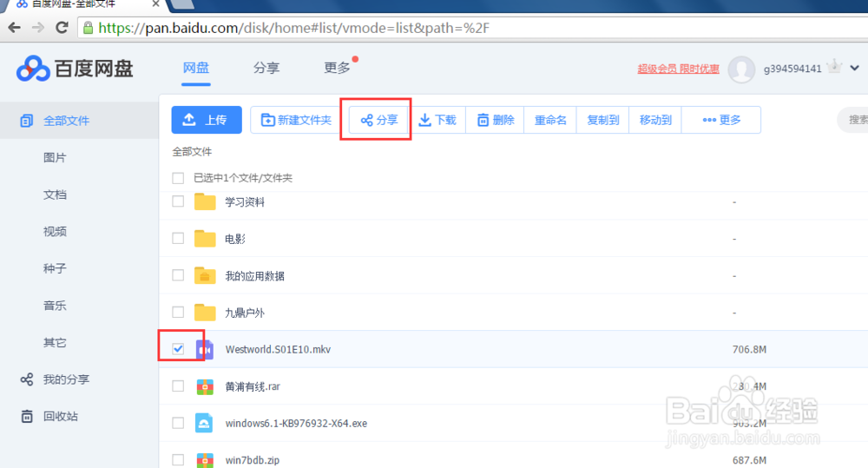Click file name windows6.1-KB976932-X64.exe
Screen dimensions: 868x468
[296, 423]
